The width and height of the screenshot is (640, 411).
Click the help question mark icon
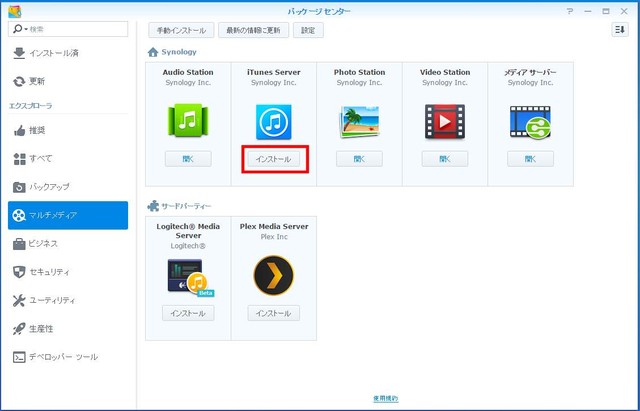570,11
